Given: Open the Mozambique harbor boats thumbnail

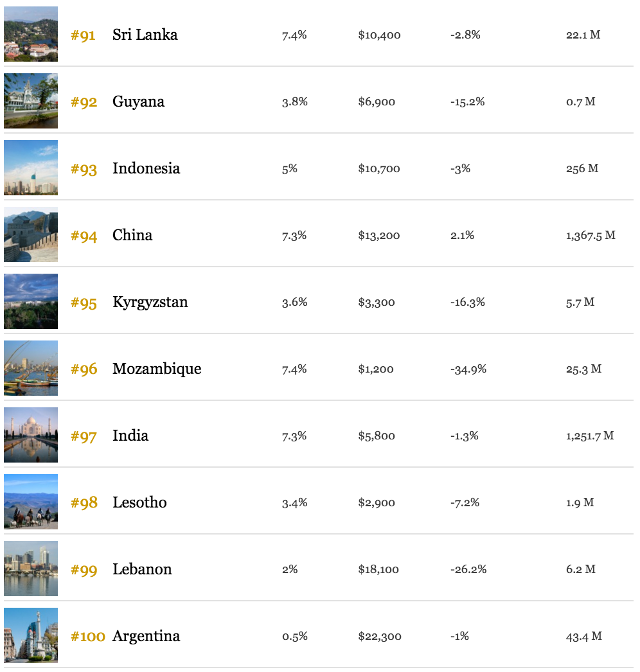Looking at the screenshot, I should click(31, 369).
